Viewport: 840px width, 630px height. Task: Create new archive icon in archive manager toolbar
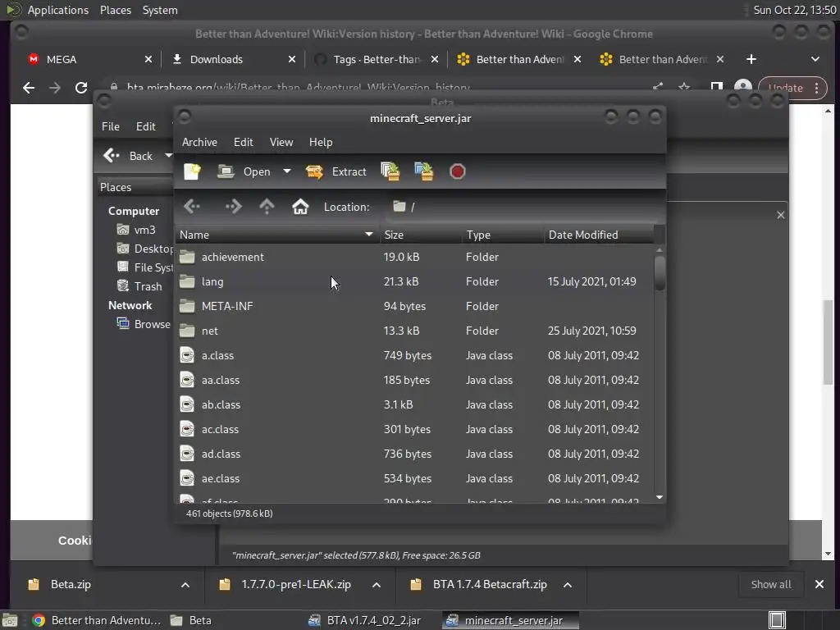pyautogui.click(x=192, y=171)
